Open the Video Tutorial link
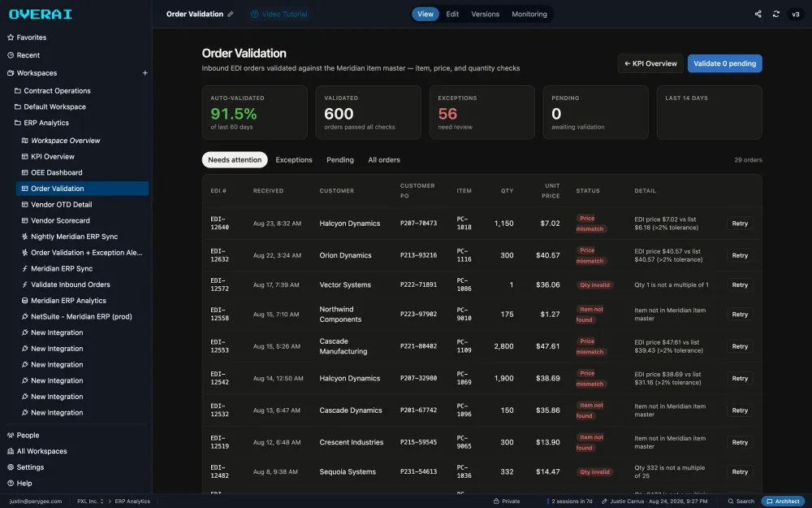 pyautogui.click(x=279, y=14)
